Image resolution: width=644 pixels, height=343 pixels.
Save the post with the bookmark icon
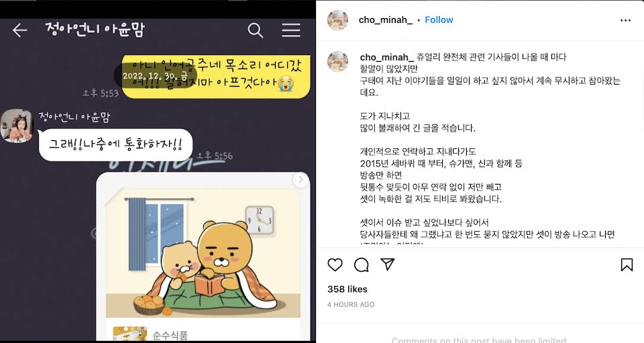(627, 264)
